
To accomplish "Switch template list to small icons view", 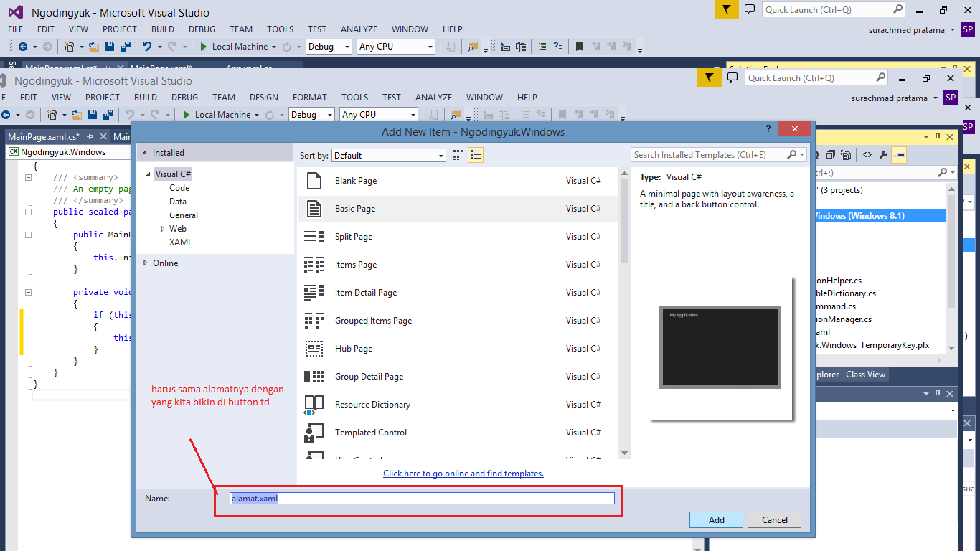I will pyautogui.click(x=457, y=155).
